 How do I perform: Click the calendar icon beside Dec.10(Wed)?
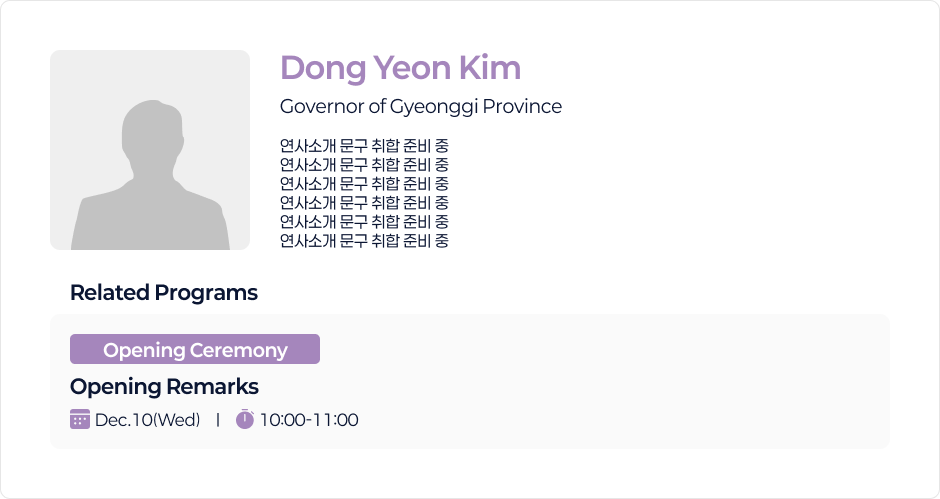[x=80, y=419]
